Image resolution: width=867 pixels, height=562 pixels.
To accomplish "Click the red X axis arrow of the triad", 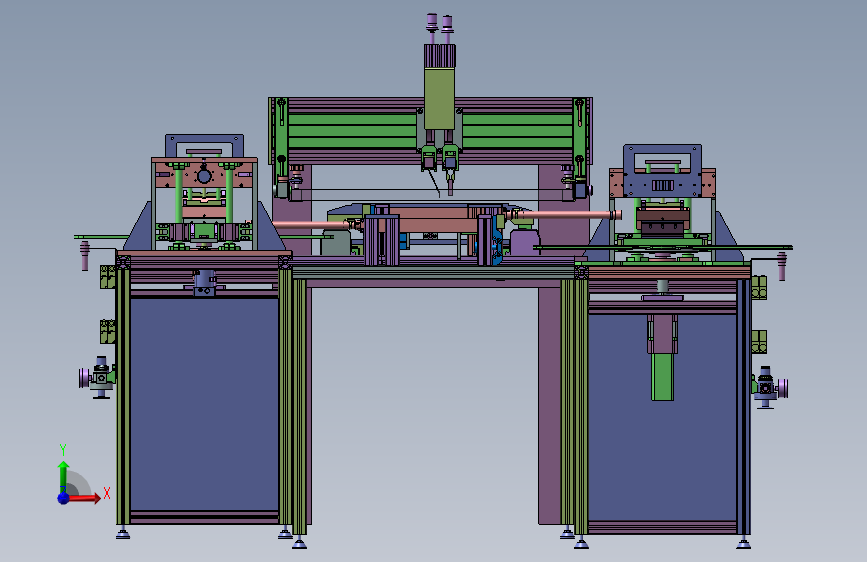I will pos(84,498).
